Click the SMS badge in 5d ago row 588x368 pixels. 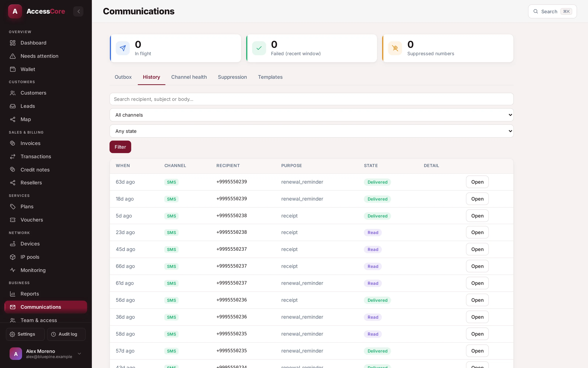click(x=171, y=216)
